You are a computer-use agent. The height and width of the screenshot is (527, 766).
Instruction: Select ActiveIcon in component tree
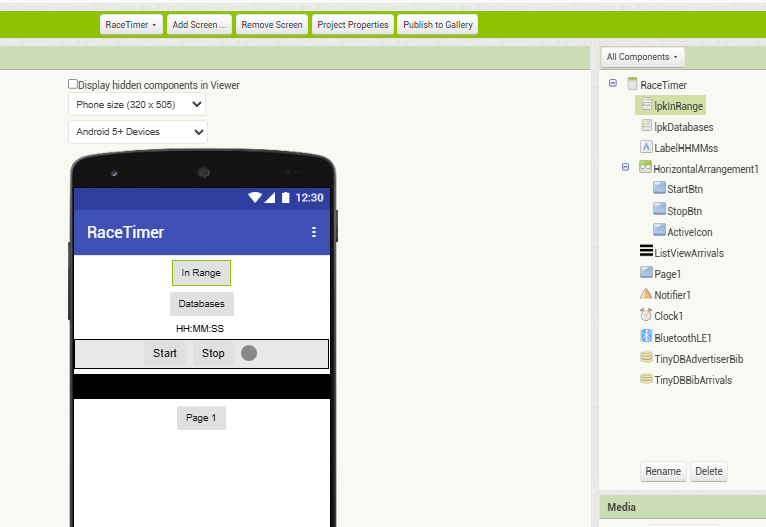690,232
